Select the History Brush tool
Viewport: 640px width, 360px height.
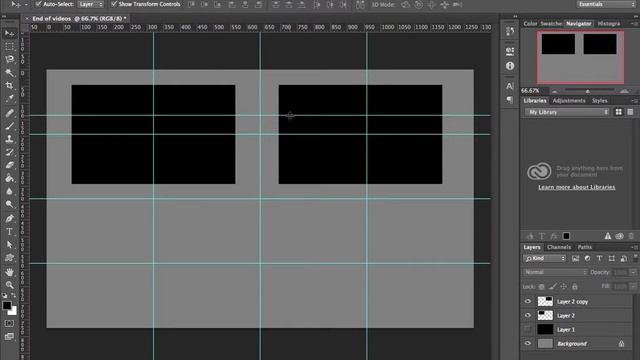tap(9, 152)
